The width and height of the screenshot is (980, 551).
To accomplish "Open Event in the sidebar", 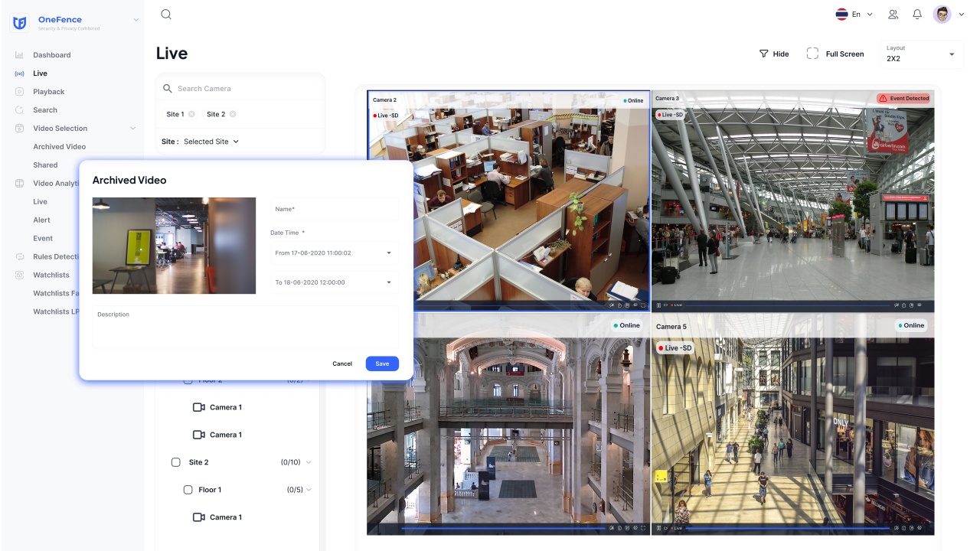I will (x=43, y=239).
